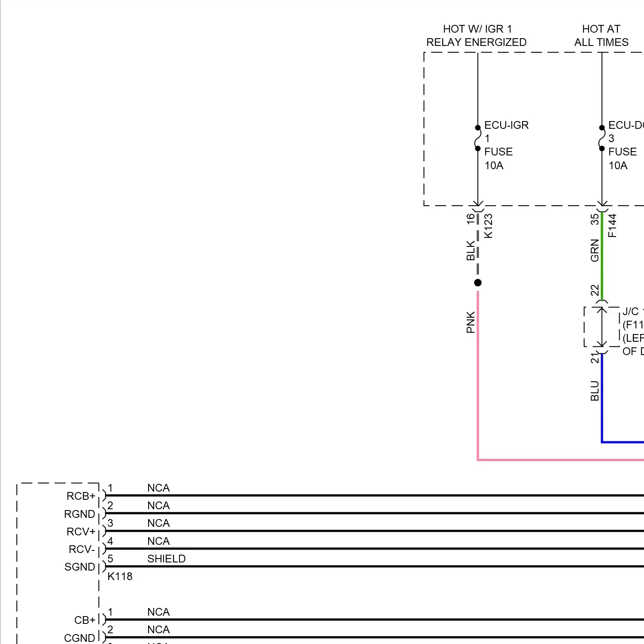Image resolution: width=644 pixels, height=644 pixels.
Task: Click 'NCA' label on the CGND line
Action: [158, 629]
